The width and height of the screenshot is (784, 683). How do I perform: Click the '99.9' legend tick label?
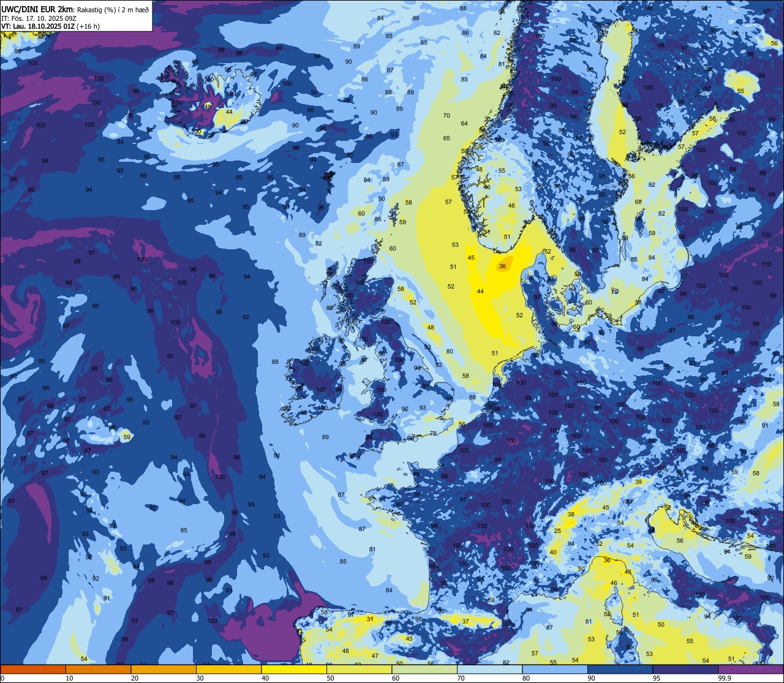[x=725, y=678]
